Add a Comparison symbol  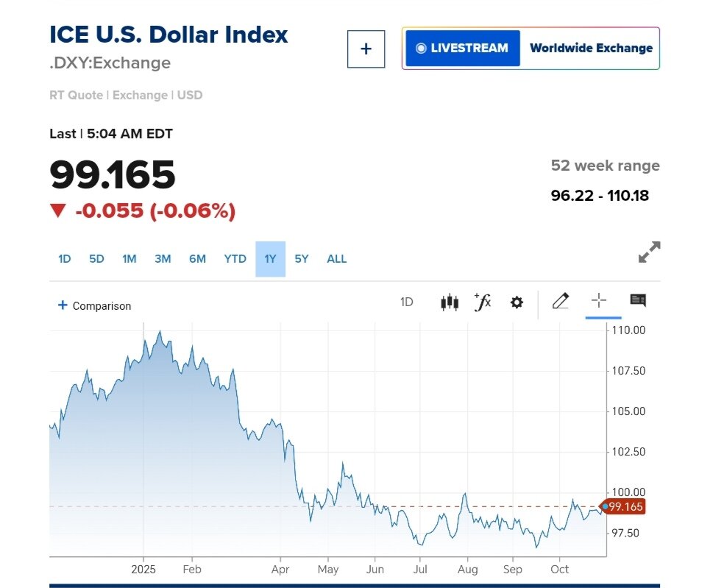94,305
